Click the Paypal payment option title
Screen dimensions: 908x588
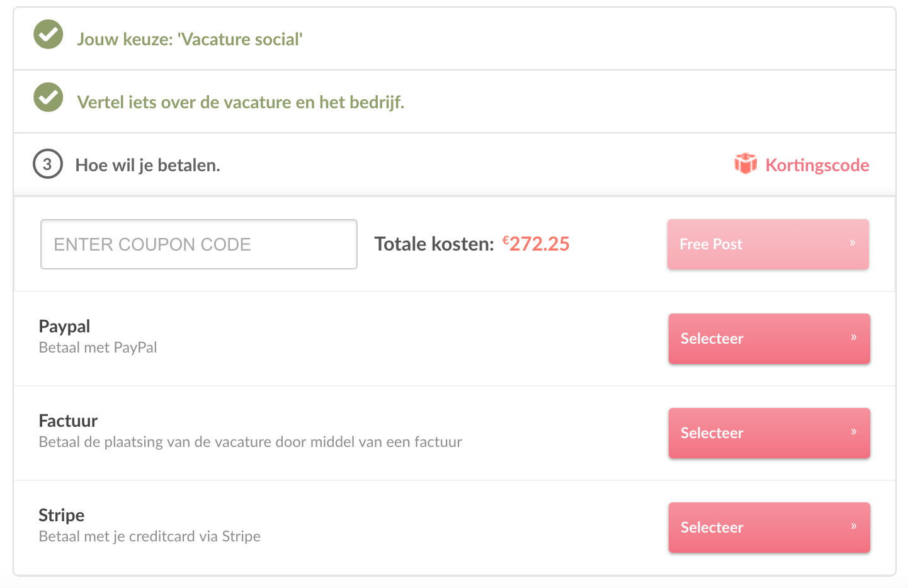(64, 326)
